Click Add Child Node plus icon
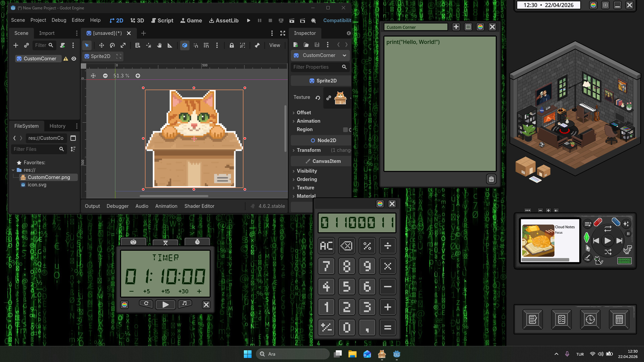Viewport: 644px width, 362px height. point(16,45)
